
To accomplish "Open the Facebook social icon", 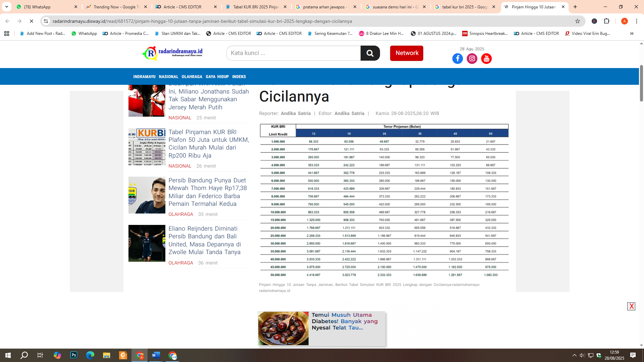I will pos(458,59).
